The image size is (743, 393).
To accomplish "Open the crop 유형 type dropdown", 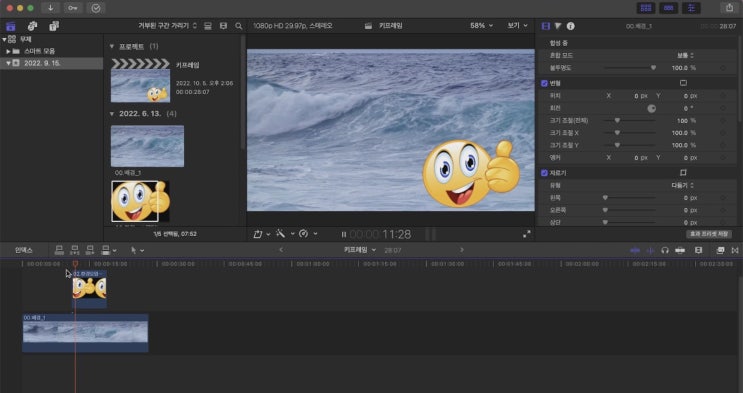I will click(x=682, y=185).
